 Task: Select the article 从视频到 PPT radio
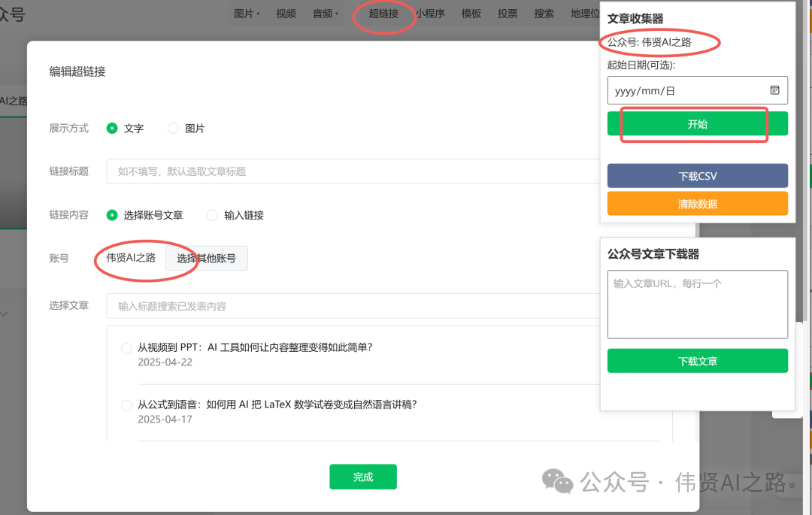[126, 348]
